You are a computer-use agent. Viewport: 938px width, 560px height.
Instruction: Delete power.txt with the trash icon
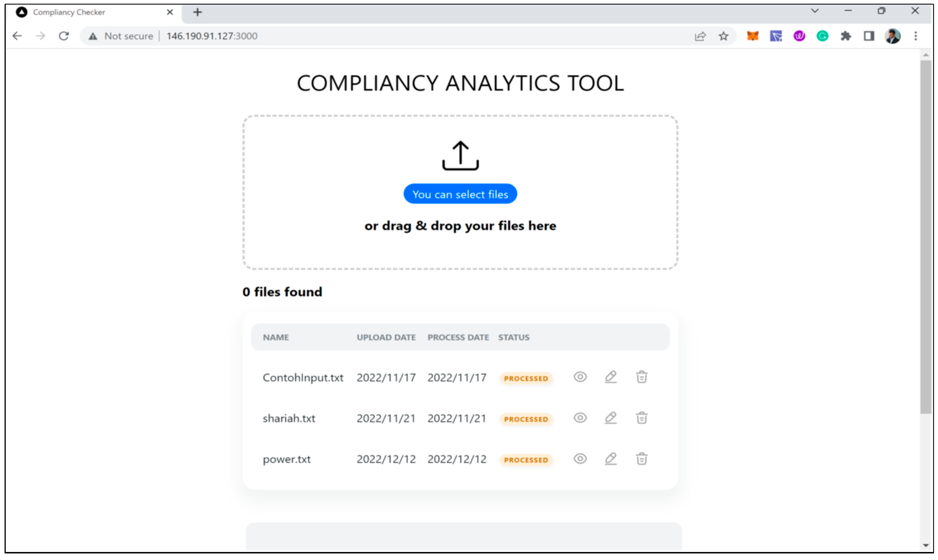tap(641, 459)
